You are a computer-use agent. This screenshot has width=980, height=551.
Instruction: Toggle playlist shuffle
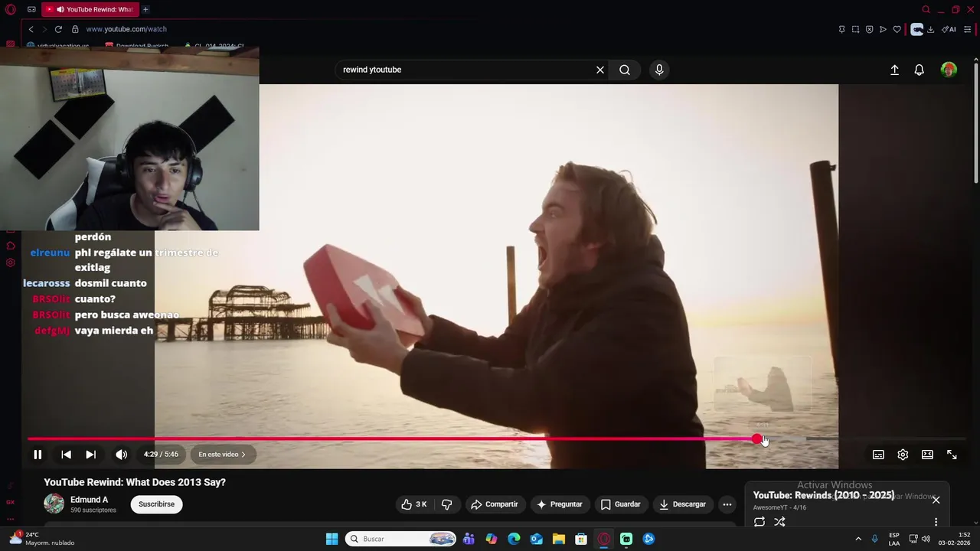click(x=779, y=522)
